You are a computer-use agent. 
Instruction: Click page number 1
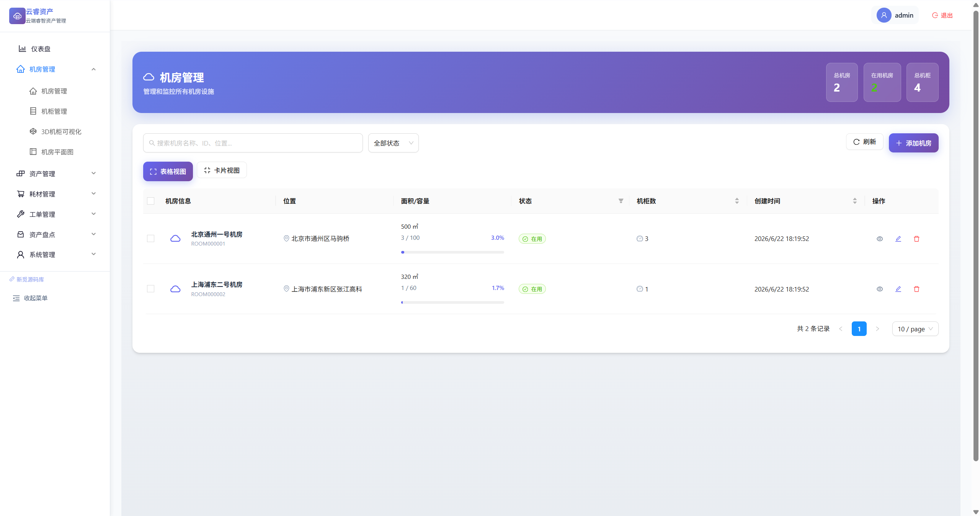tap(859, 329)
